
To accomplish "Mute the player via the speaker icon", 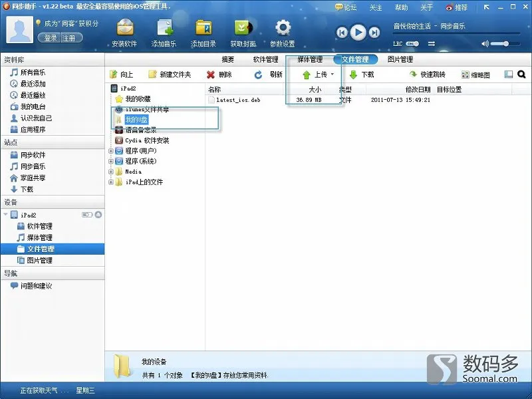I will [485, 44].
